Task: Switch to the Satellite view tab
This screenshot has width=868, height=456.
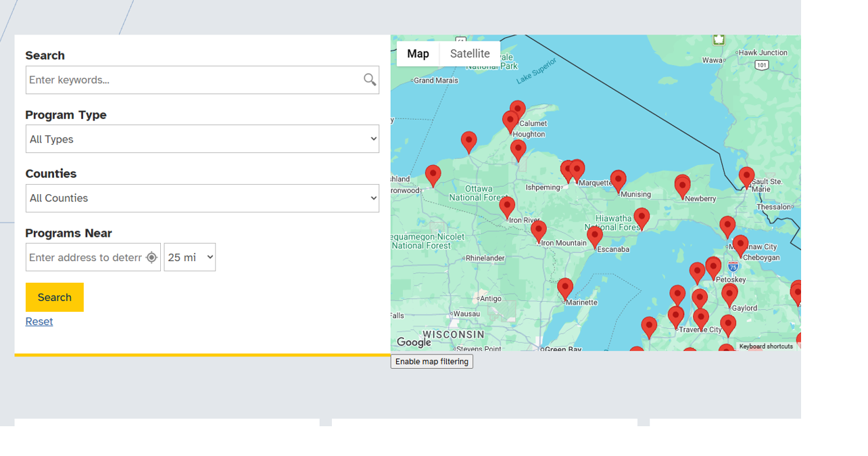Action: [470, 53]
